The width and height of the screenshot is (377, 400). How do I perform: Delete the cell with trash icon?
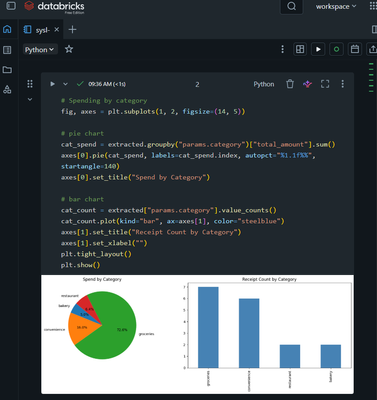pos(290,84)
